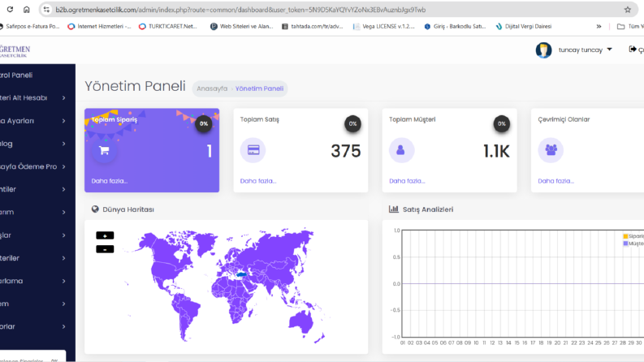Open the all bookmarks folder icon

pos(621,26)
